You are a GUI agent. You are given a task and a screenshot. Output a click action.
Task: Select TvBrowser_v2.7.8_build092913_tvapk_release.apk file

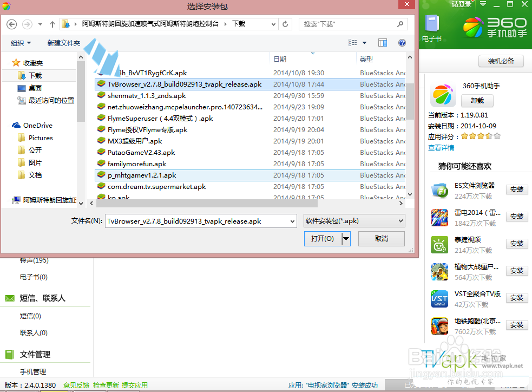click(x=250, y=84)
